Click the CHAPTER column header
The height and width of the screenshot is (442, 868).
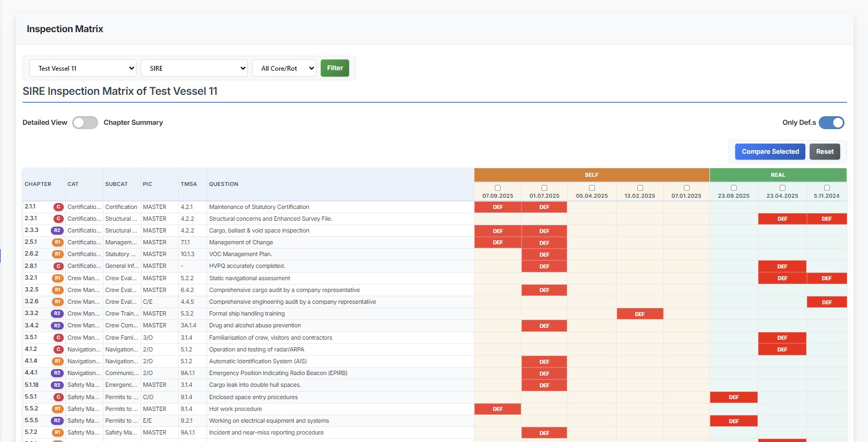pyautogui.click(x=38, y=184)
